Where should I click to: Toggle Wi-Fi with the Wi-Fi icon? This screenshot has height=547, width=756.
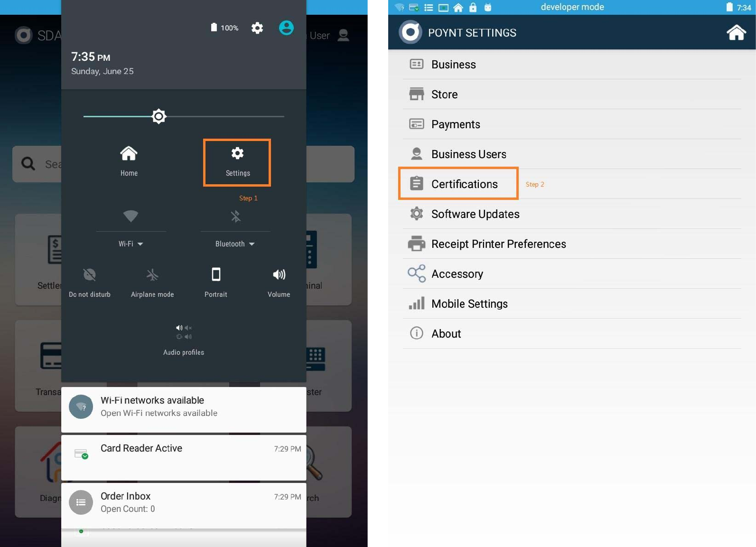click(x=131, y=216)
